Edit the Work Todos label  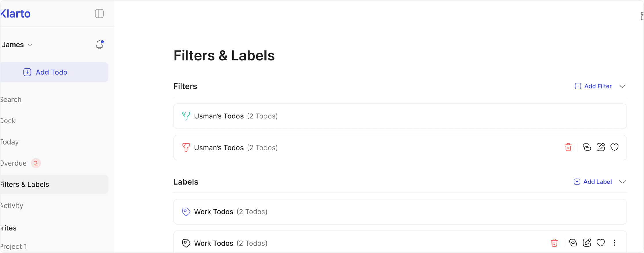tap(587, 243)
